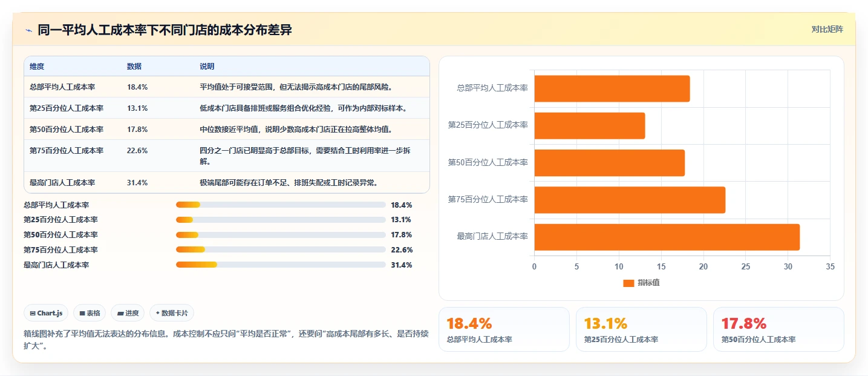Viewport: 868px width, 376px height.
Task: Click table row label 第75百分位人工成本率
Action: [x=67, y=151]
